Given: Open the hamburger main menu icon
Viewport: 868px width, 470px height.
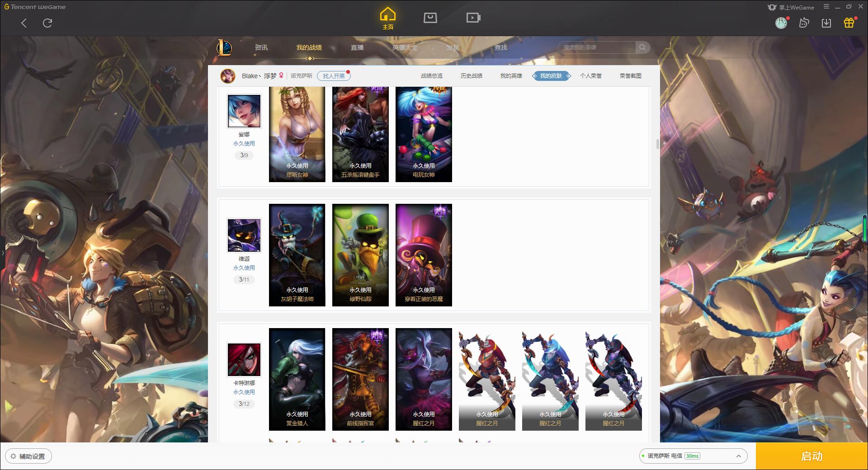Looking at the screenshot, I should pos(826,7).
